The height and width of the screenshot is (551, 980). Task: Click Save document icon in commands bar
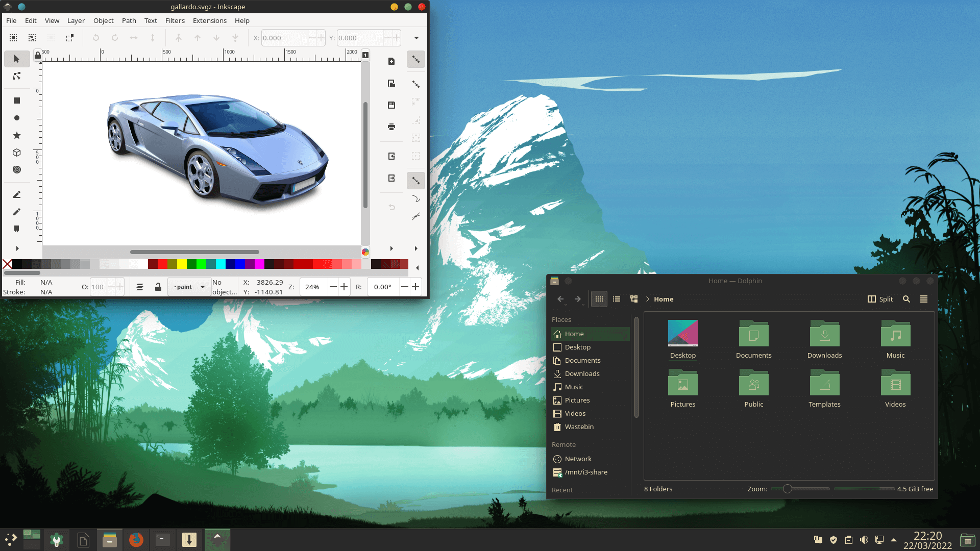tap(391, 105)
